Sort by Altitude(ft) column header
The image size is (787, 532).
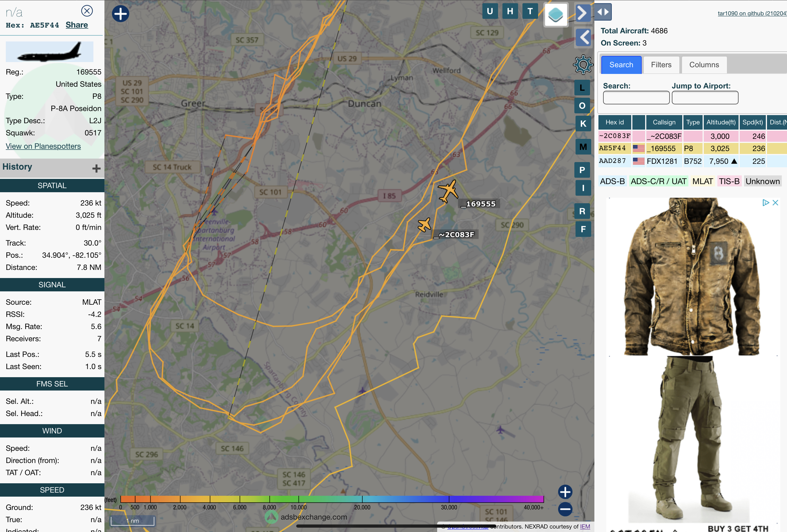(x=721, y=122)
